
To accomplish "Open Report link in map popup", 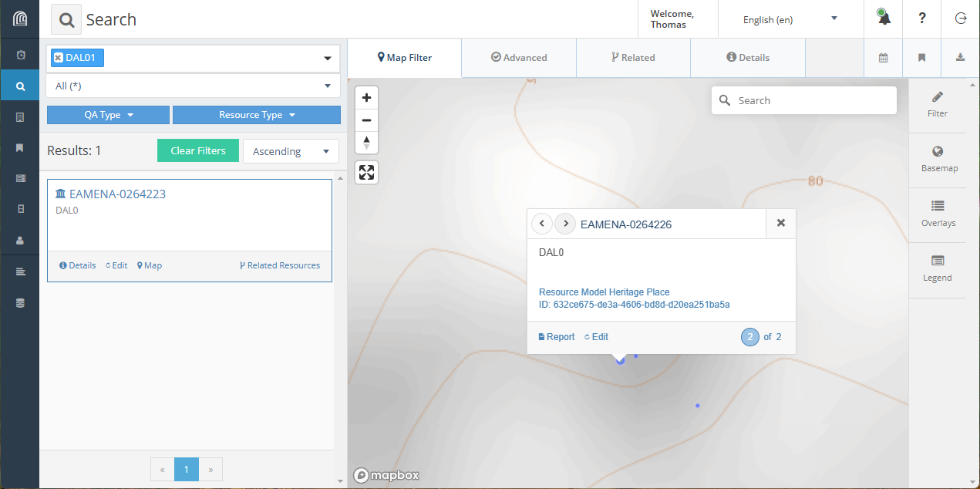I will click(557, 337).
